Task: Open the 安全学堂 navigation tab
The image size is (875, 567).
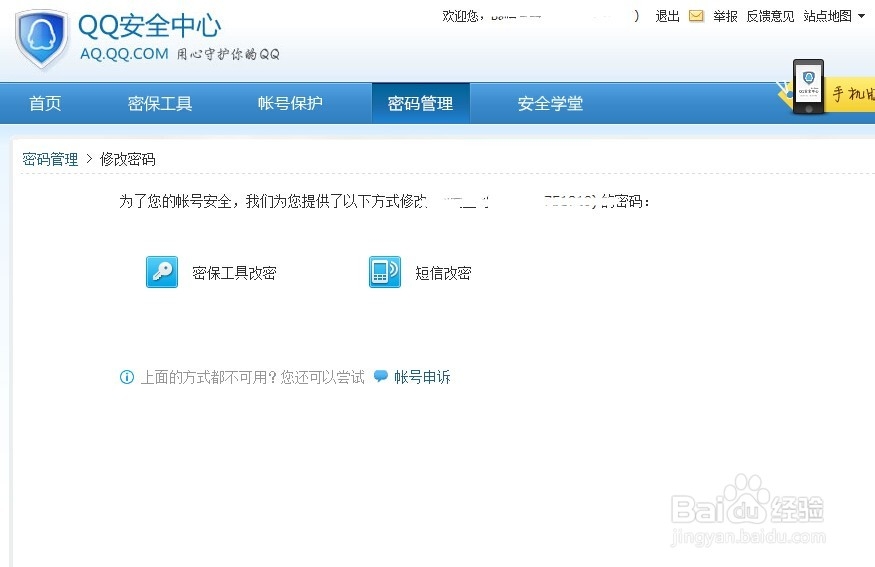Action: coord(550,103)
